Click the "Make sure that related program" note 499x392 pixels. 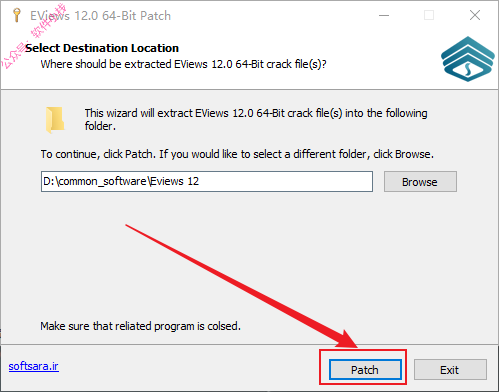point(140,326)
